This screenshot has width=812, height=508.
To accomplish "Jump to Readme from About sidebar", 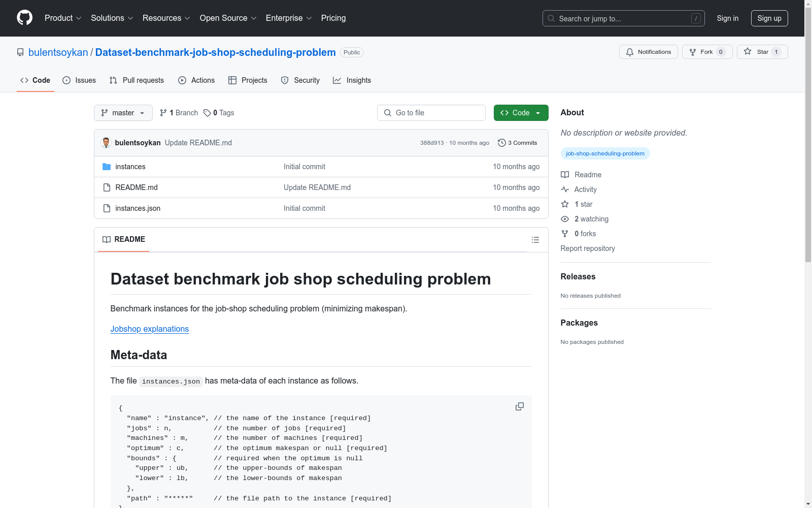I will tap(581, 175).
